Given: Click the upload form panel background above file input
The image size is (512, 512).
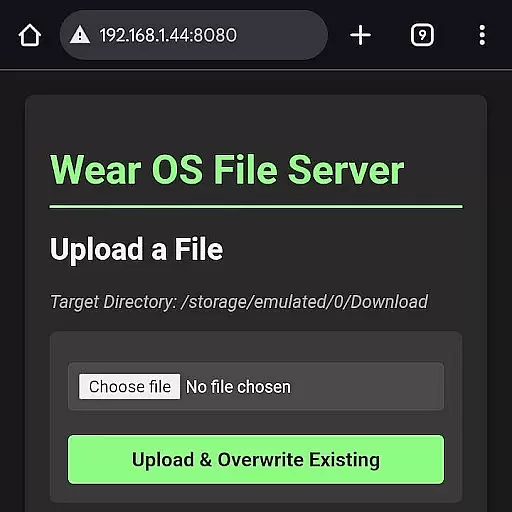Looking at the screenshot, I should click(x=256, y=347).
